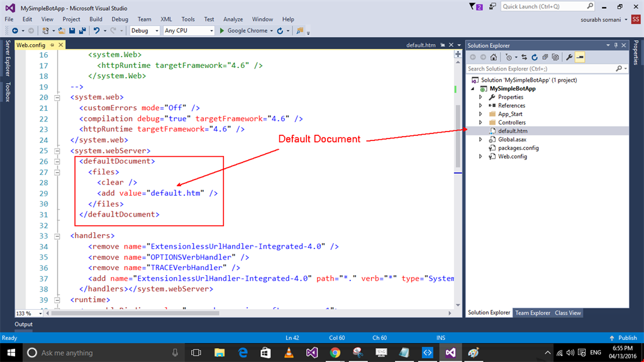Viewport: 644px width, 362px height.
Task: Expand the Controllers folder node
Action: [x=480, y=122]
